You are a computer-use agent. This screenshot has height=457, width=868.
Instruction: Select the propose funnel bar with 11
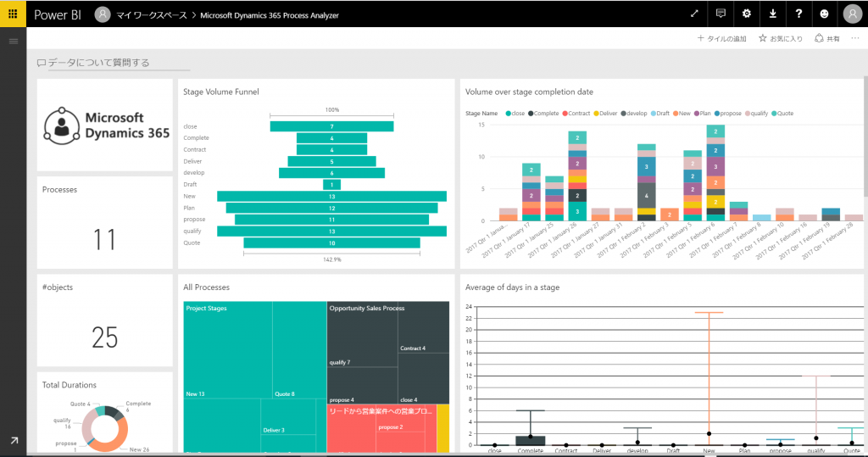click(331, 220)
